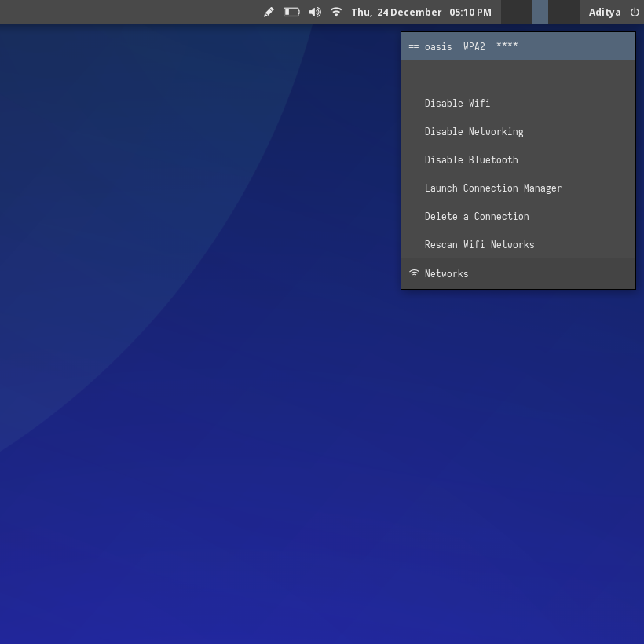Rescan Wifi Networks

tap(479, 244)
